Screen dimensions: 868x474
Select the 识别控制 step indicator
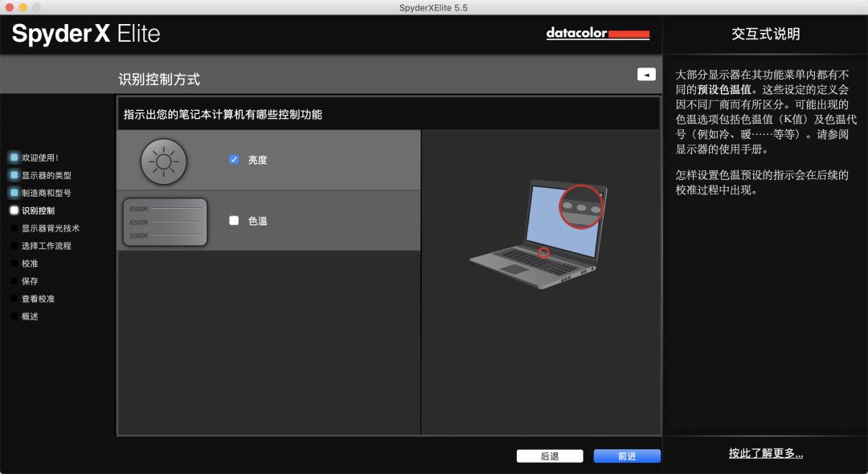[x=38, y=210]
